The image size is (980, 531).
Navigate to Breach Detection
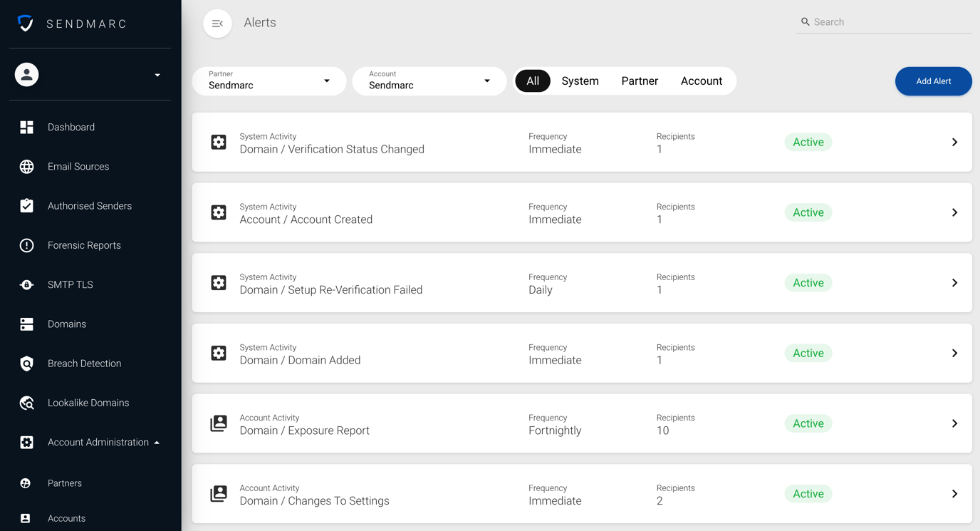(x=83, y=363)
